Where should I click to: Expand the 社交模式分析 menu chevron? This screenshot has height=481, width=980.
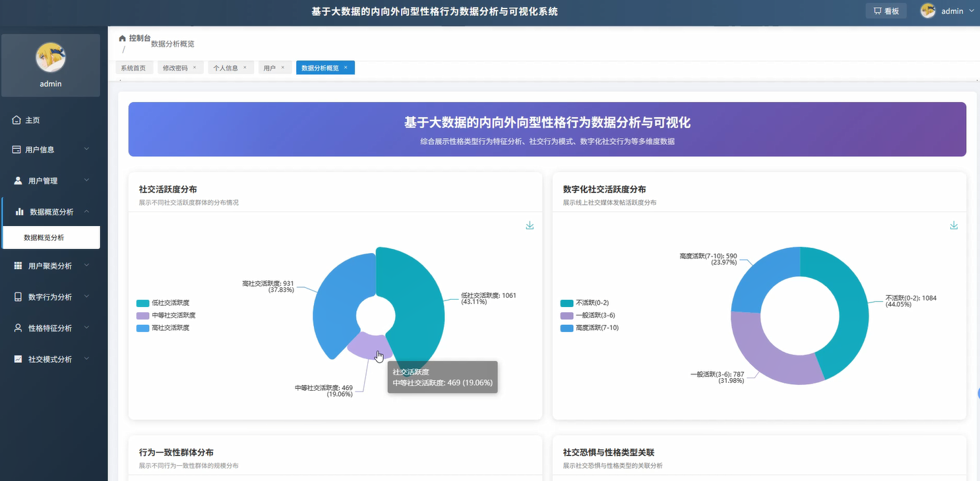click(x=87, y=359)
